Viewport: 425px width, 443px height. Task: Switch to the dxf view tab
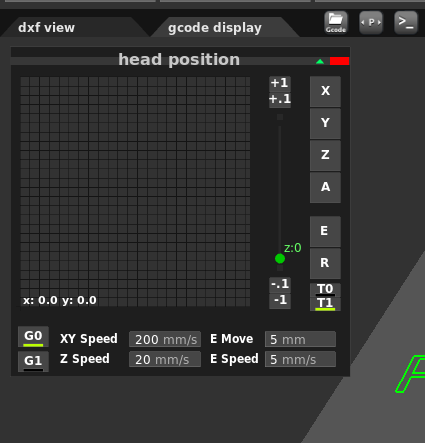point(47,28)
